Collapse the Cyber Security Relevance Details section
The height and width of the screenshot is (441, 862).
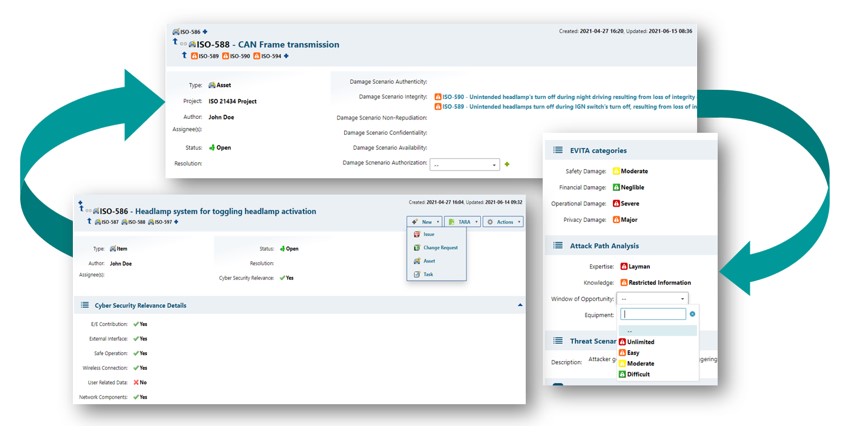click(x=520, y=305)
